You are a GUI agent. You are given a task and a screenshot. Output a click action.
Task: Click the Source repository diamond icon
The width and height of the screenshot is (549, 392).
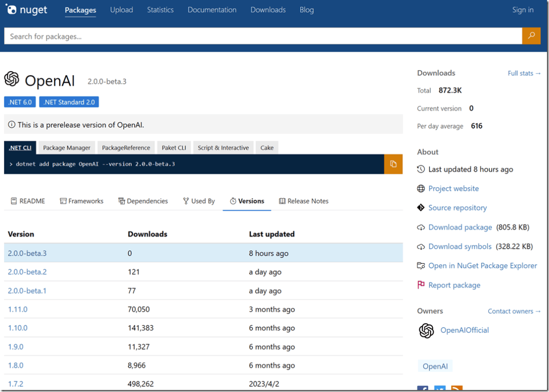tap(421, 208)
